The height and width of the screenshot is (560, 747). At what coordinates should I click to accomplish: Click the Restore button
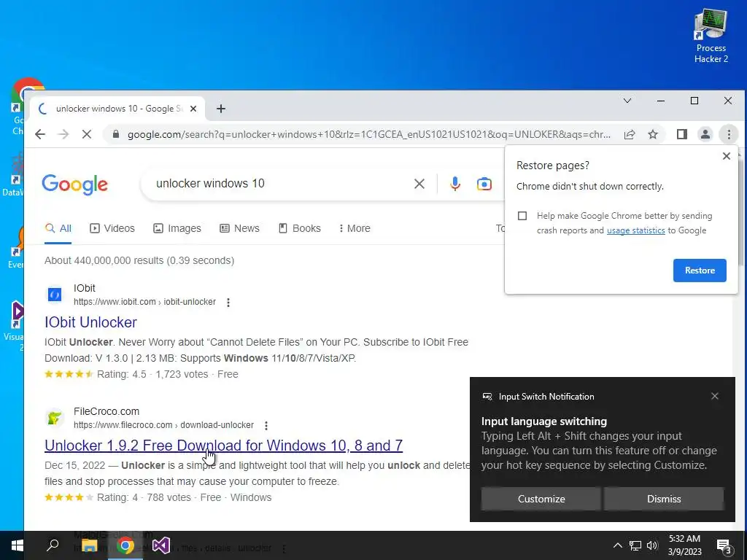point(700,271)
